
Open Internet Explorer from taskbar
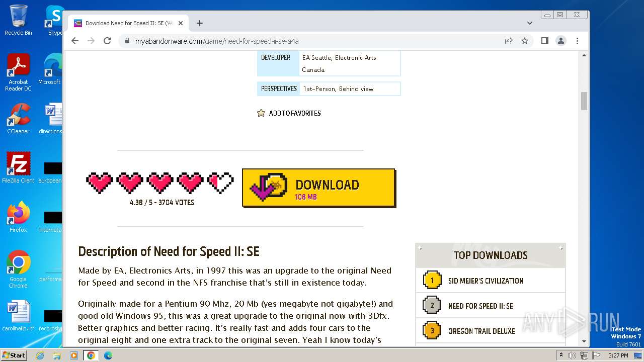tap(40, 355)
